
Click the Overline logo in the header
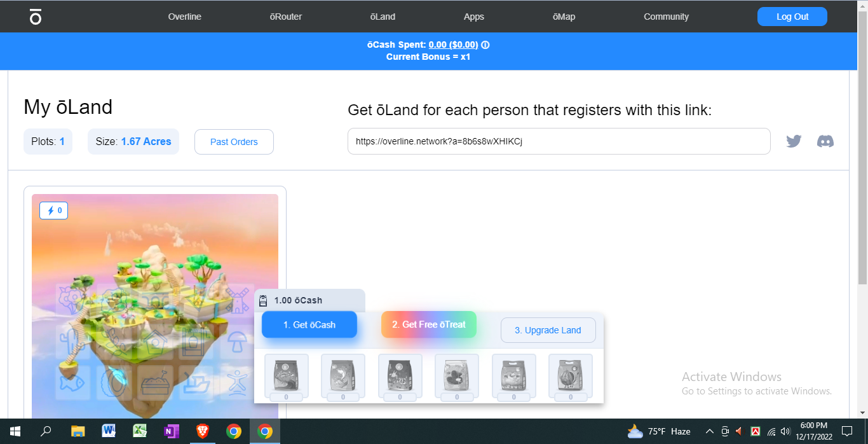[36, 17]
